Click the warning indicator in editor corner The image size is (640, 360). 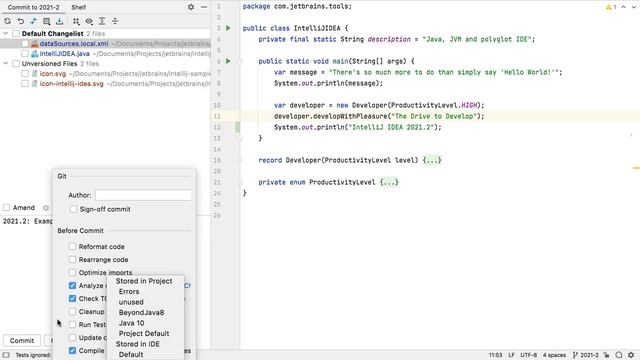click(611, 7)
